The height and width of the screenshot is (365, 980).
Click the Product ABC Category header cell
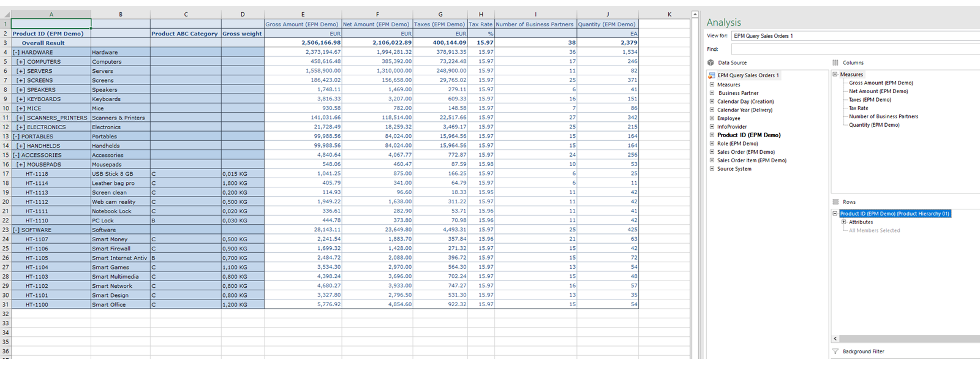click(x=186, y=34)
